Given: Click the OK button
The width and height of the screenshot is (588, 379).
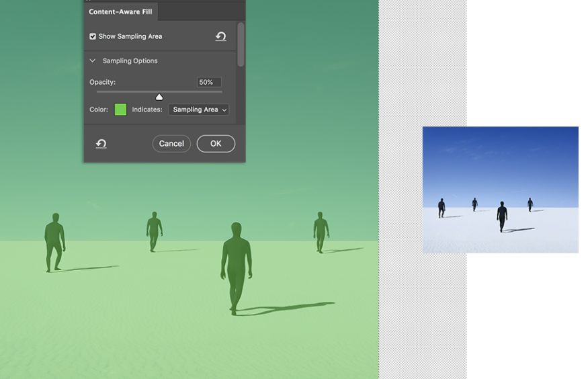Looking at the screenshot, I should [216, 144].
